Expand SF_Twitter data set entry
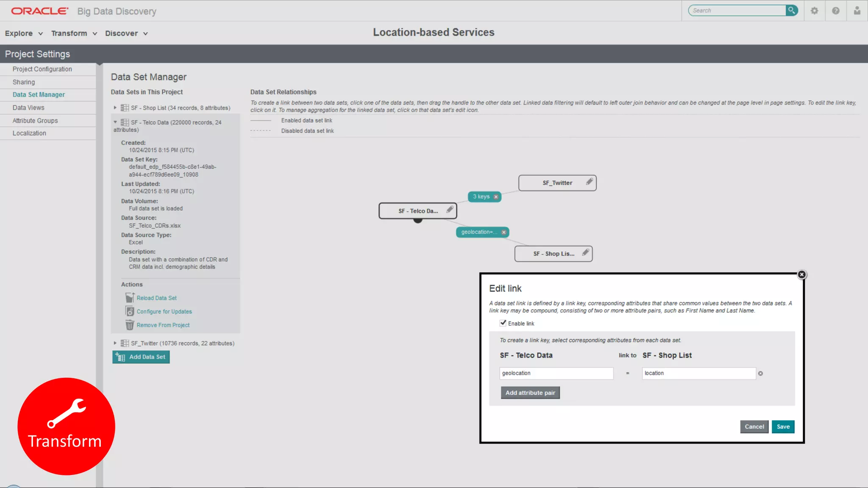Screen dimensions: 868x488 [x=115, y=343]
